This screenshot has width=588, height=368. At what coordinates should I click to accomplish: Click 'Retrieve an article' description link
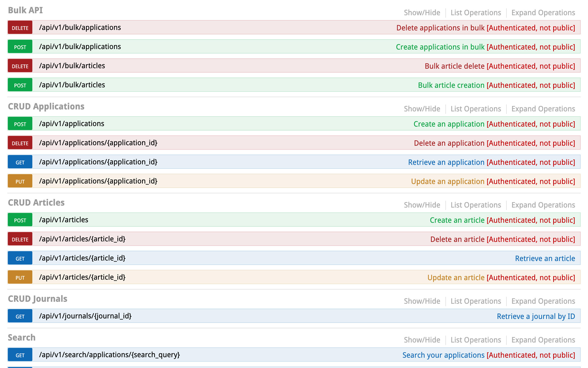click(x=545, y=258)
